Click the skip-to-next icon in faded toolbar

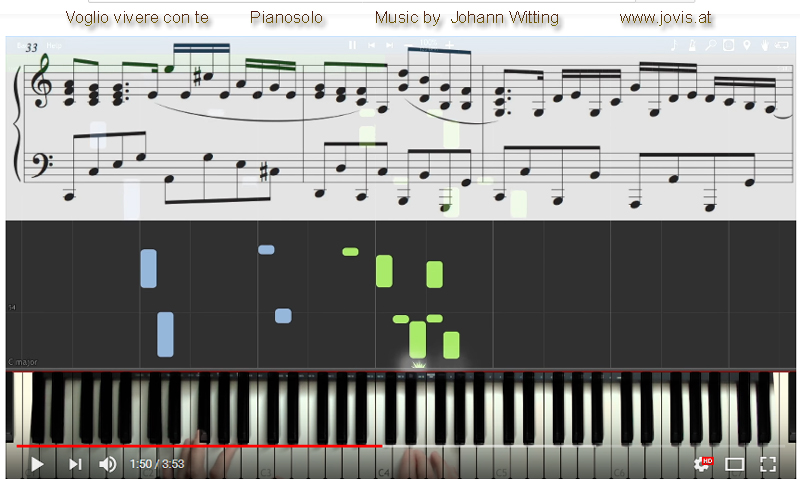click(390, 45)
